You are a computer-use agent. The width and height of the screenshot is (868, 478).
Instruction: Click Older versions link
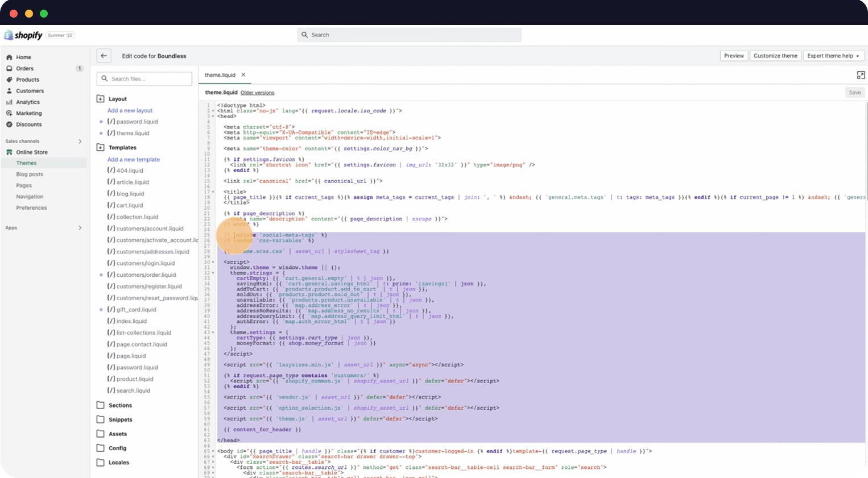257,93
